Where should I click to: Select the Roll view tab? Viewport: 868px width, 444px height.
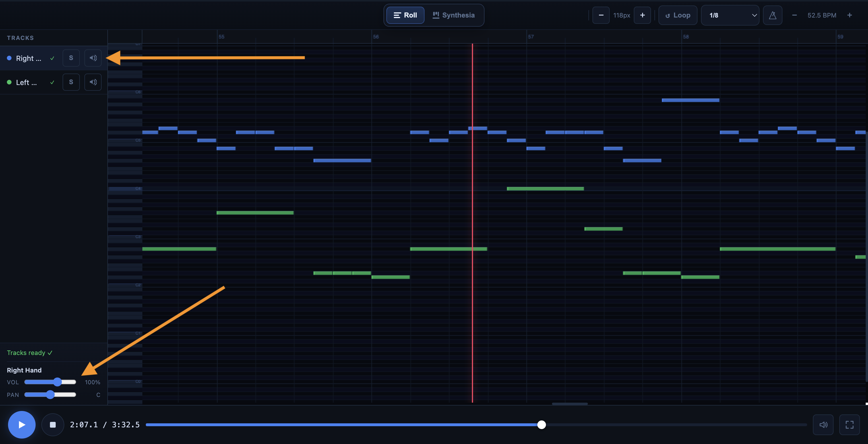click(405, 15)
